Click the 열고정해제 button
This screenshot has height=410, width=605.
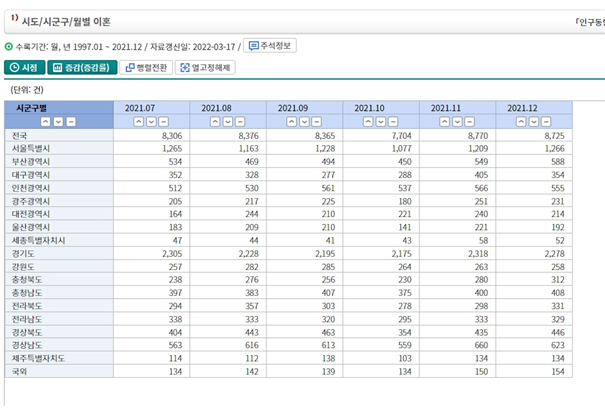[205, 67]
